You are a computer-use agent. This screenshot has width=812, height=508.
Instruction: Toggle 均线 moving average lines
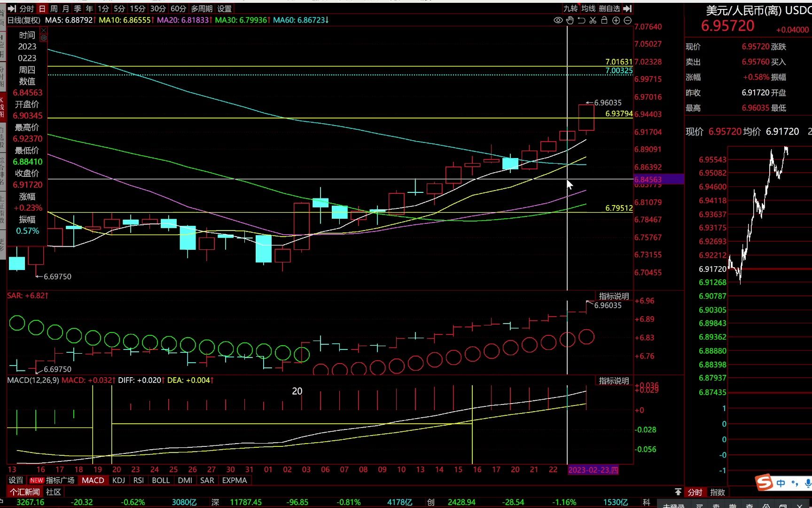(x=588, y=8)
